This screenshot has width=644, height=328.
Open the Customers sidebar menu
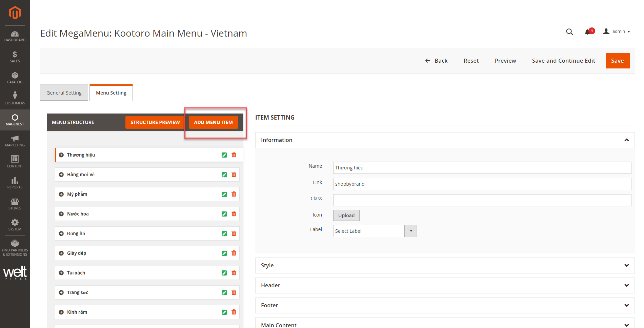15,99
